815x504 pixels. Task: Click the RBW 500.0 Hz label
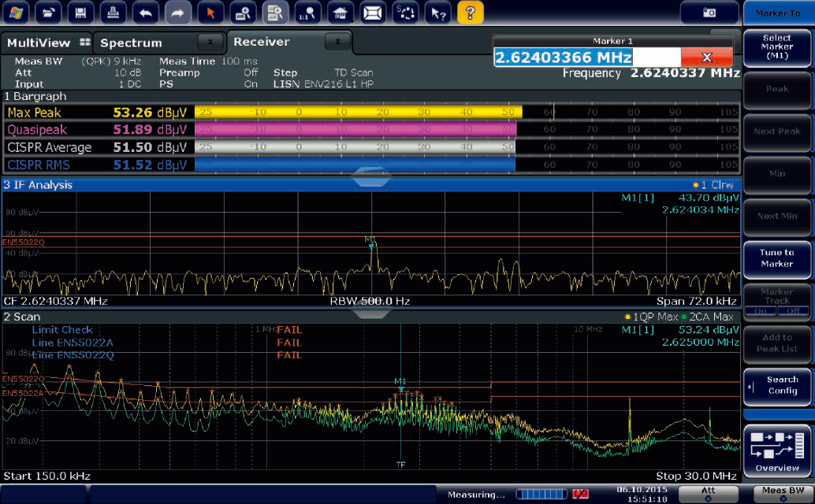[x=370, y=301]
